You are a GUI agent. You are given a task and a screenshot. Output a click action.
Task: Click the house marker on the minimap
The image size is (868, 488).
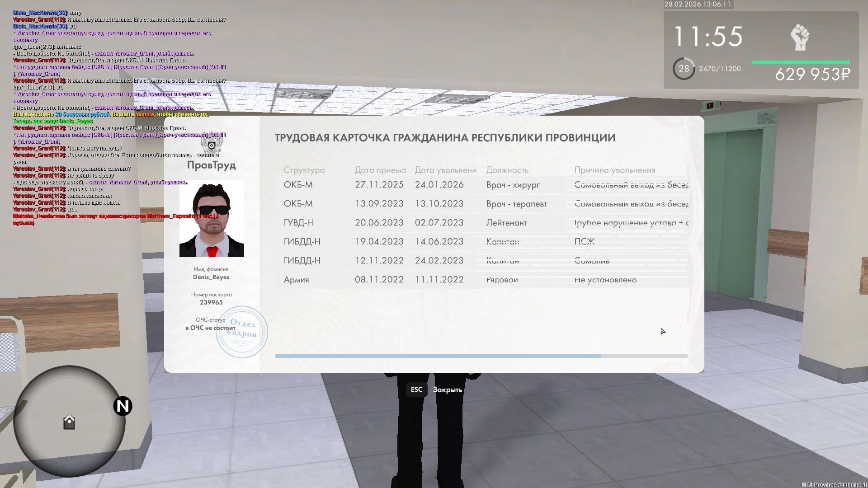coord(69,422)
